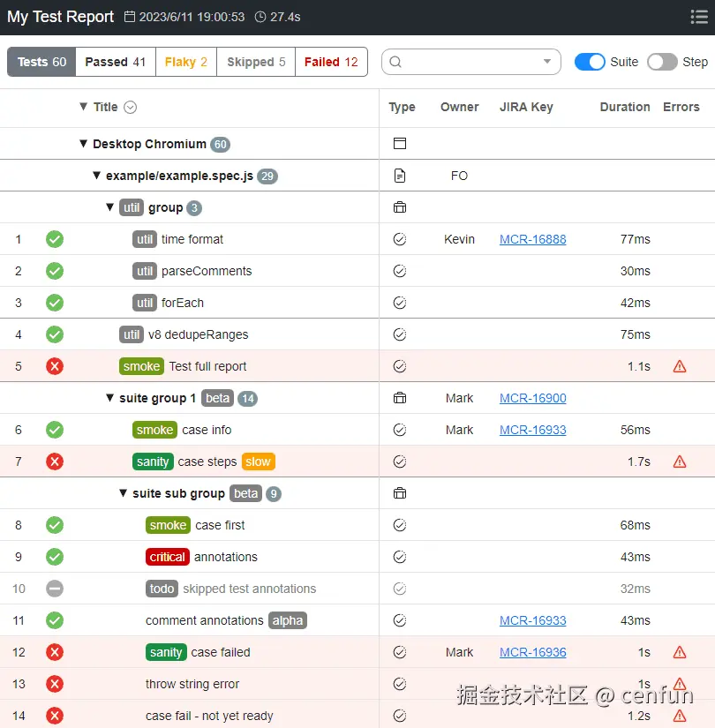Open JIRA link MCR-16888
This screenshot has width=715, height=728.
tap(533, 239)
